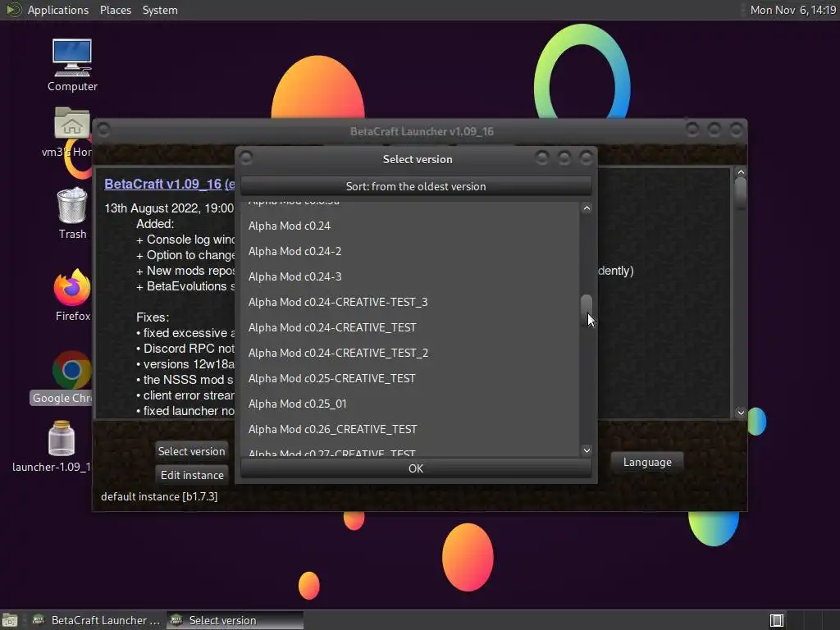Click the launcher changelog scroll up arrow
This screenshot has width=840, height=630.
point(741,172)
